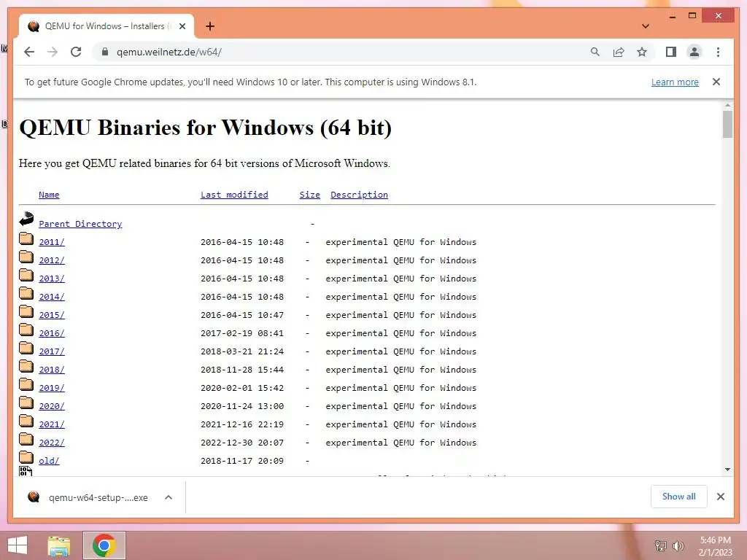This screenshot has height=560, width=747.
Task: Sort listing by Description
Action: pos(359,195)
